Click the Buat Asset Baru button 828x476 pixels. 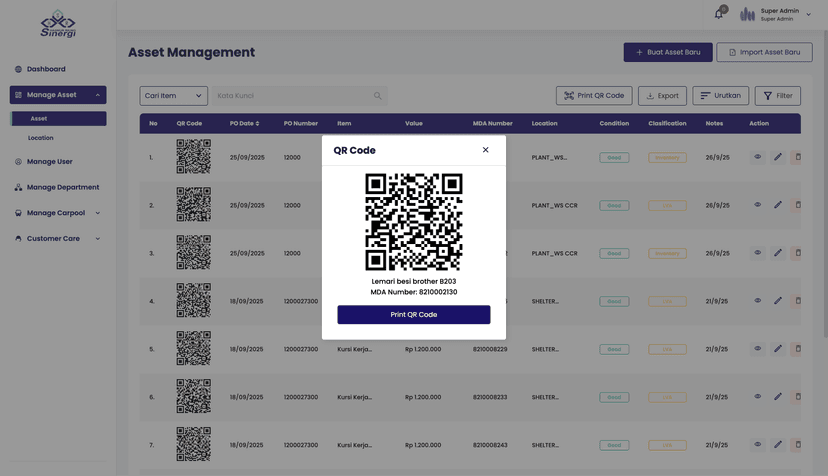point(668,52)
